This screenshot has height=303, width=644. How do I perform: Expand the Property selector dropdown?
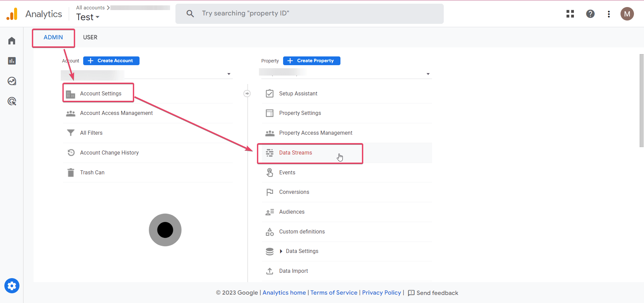[428, 74]
